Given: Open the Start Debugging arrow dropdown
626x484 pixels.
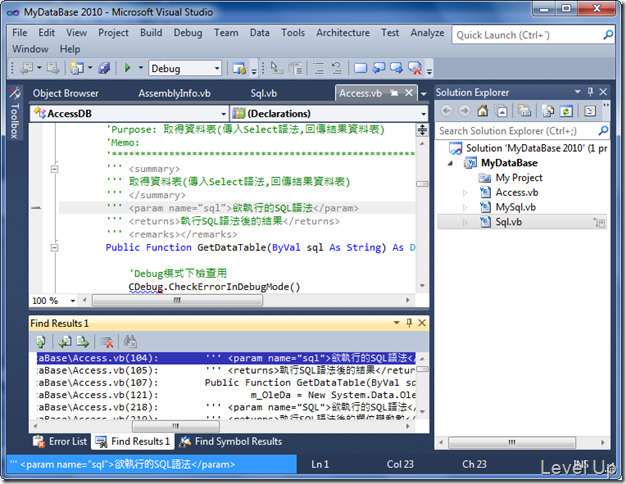Looking at the screenshot, I should pyautogui.click(x=141, y=68).
